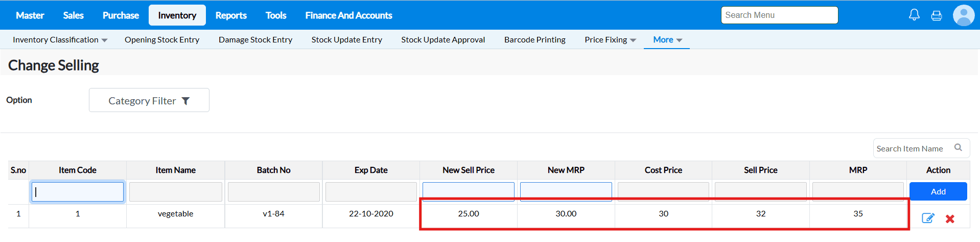Delete the vegetable row with red X
980x242 pixels.
950,219
